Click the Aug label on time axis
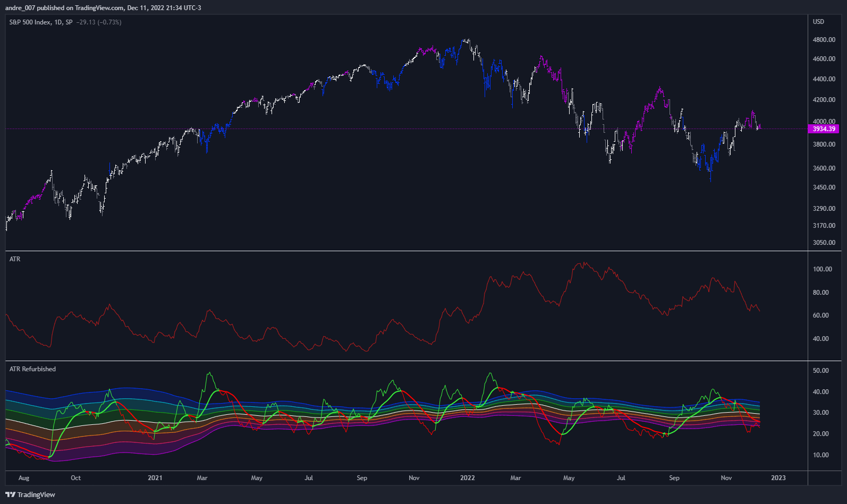The height and width of the screenshot is (504, 847). pyautogui.click(x=24, y=478)
